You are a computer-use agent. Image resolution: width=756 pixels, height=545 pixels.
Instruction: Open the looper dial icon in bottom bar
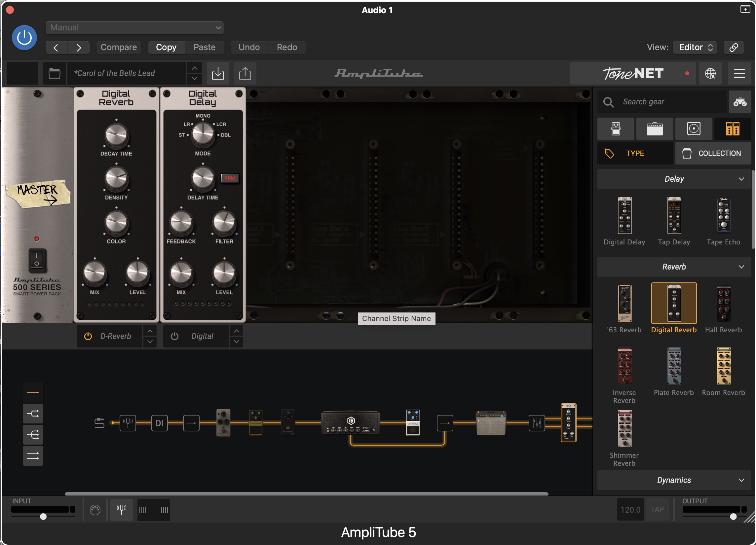tap(95, 510)
